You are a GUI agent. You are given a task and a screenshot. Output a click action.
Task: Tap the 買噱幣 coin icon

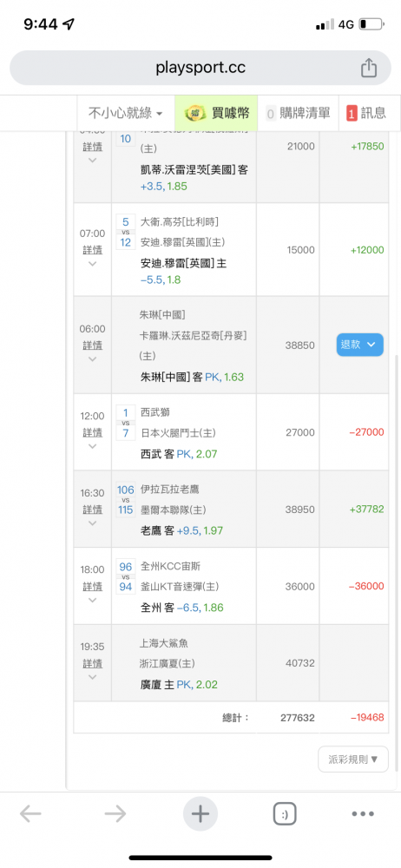(194, 113)
